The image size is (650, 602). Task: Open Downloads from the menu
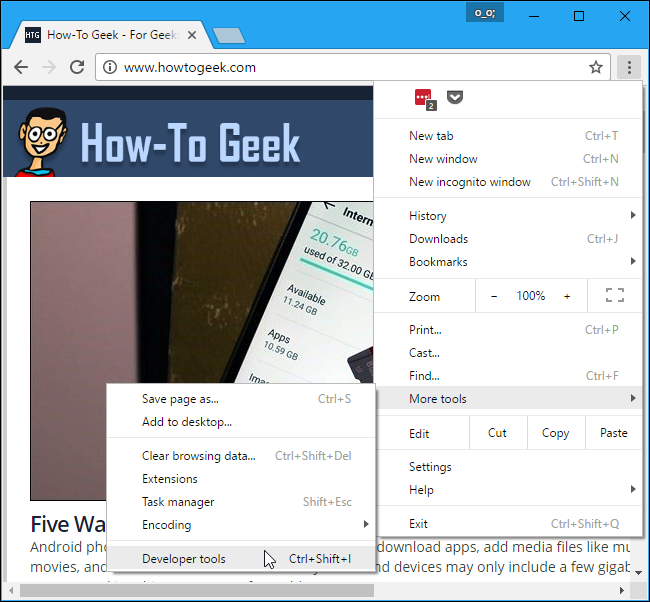click(508, 239)
